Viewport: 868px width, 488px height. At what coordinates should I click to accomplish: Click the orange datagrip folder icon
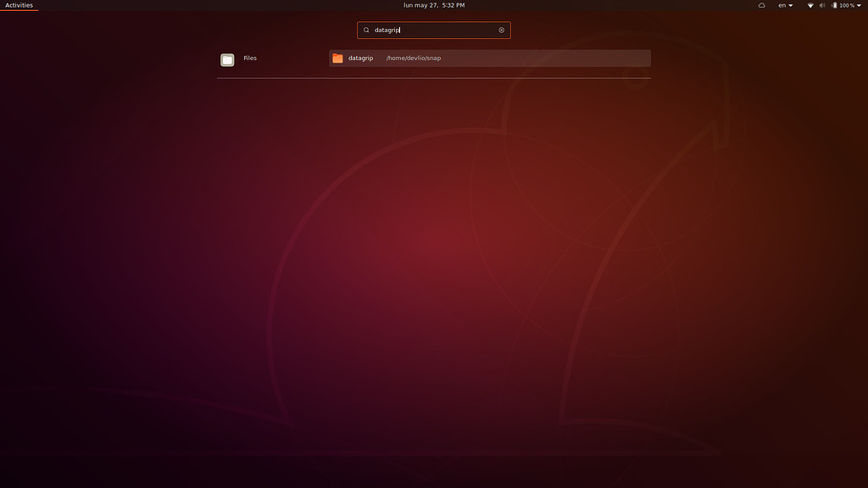[337, 58]
